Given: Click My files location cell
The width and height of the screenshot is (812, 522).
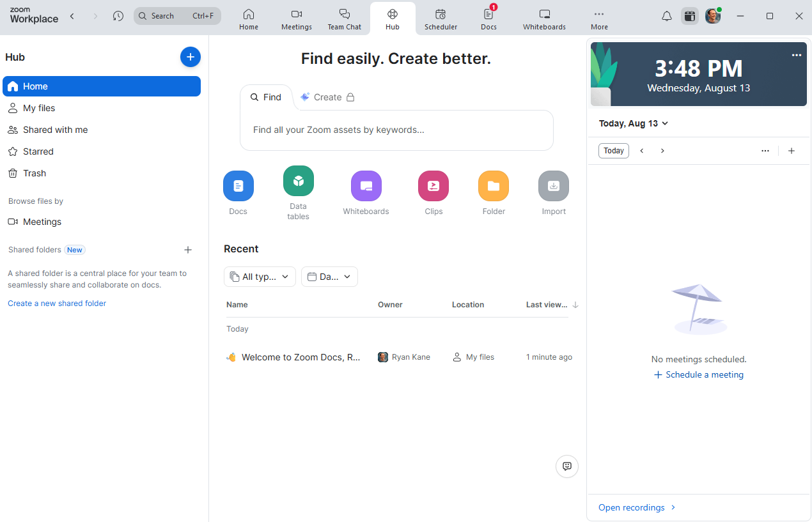Looking at the screenshot, I should tap(474, 357).
